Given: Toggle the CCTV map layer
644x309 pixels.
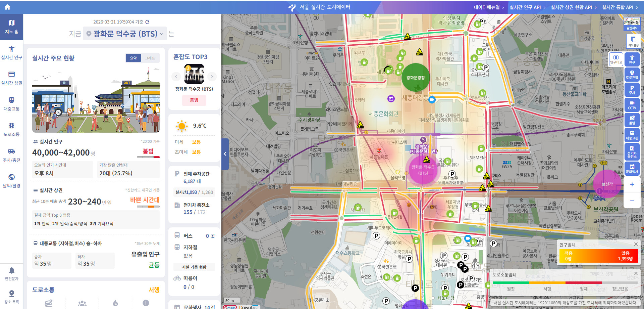Looking at the screenshot, I should (632, 105).
